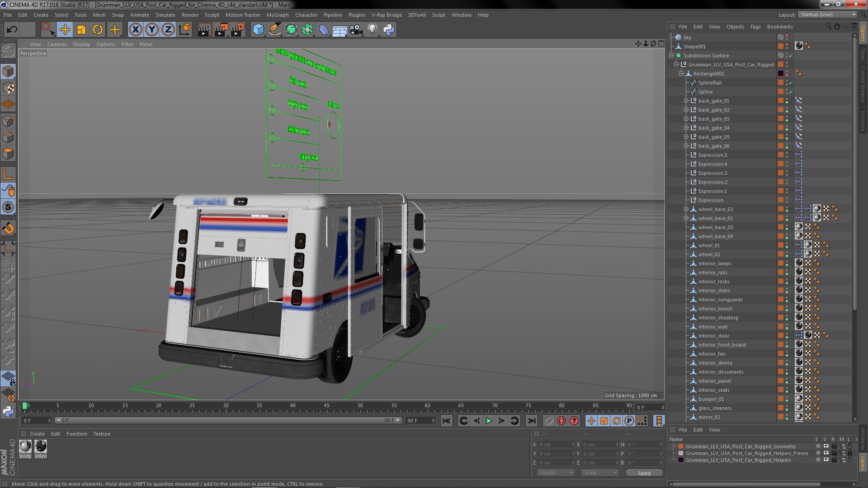
Task: Click Geometry layer orange color swatch
Action: click(681, 446)
